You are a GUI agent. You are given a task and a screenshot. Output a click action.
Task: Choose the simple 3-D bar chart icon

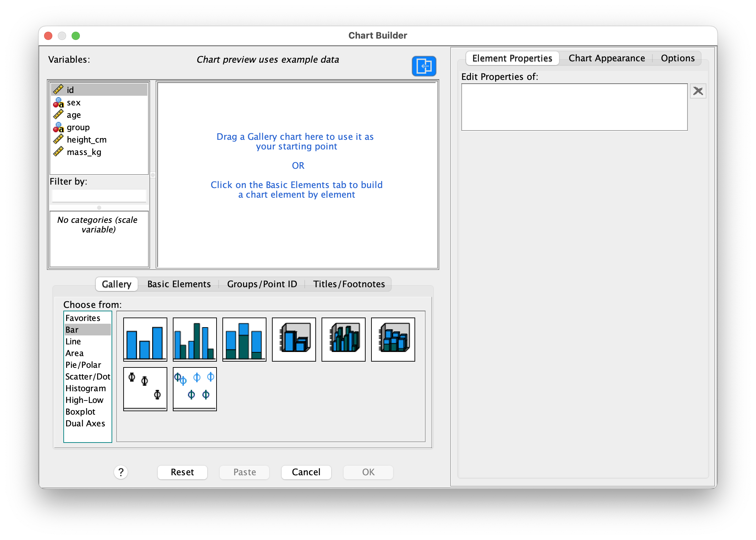tap(294, 339)
